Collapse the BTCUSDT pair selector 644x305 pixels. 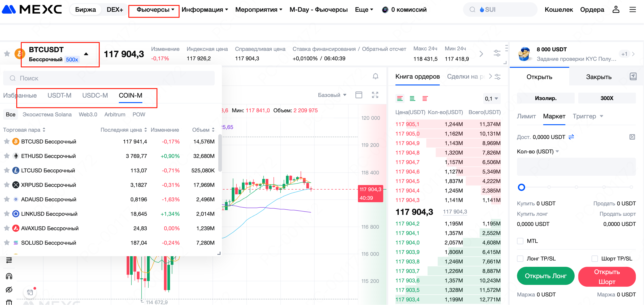(86, 54)
